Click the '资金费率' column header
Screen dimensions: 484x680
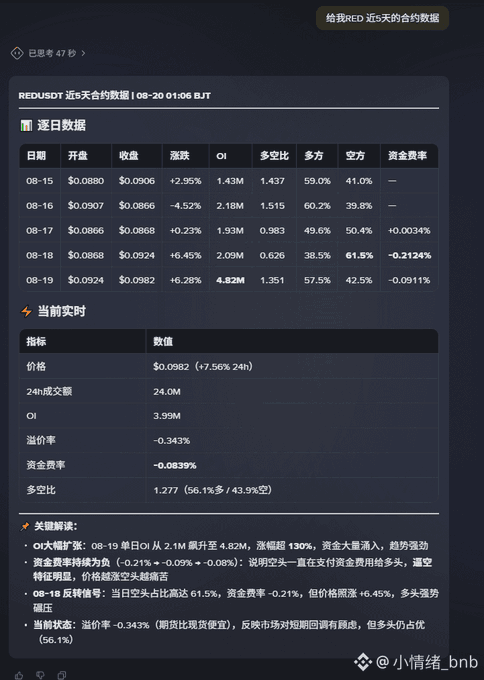point(407,156)
